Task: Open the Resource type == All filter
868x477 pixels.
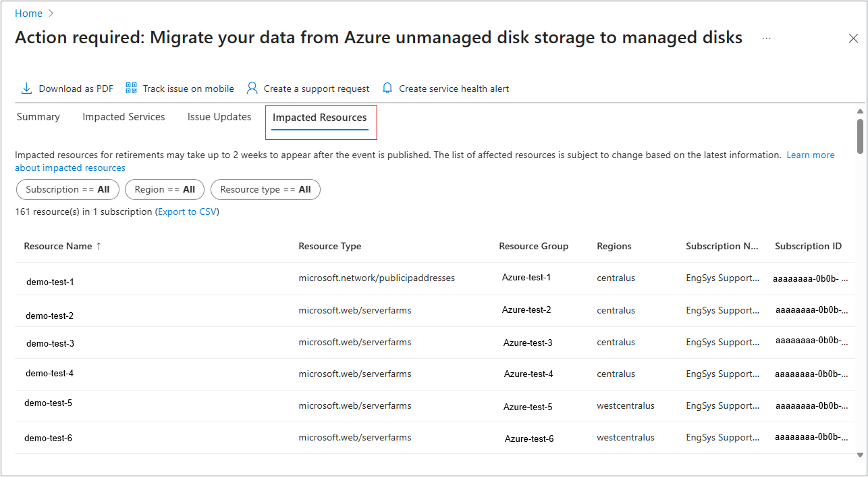Action: [265, 189]
